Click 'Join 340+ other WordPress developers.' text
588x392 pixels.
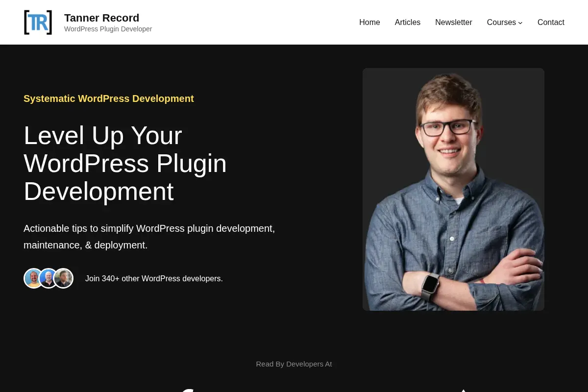pyautogui.click(x=154, y=278)
